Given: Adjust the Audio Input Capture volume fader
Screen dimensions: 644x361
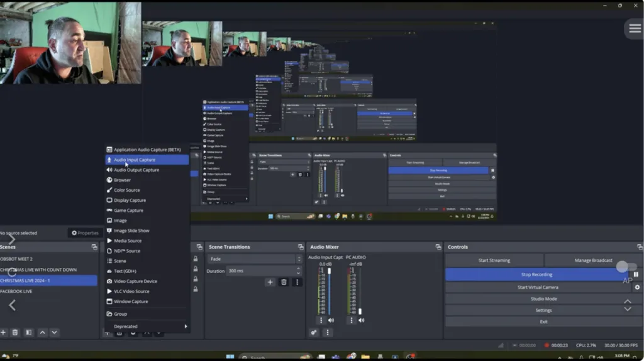Looking at the screenshot, I should point(329,271).
